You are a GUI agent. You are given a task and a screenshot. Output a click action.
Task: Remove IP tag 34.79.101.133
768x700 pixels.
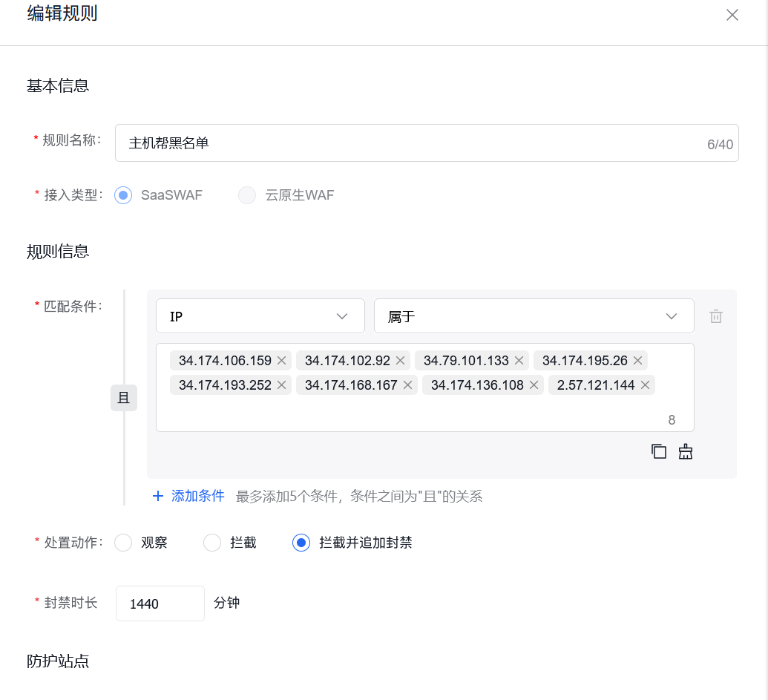click(x=519, y=361)
